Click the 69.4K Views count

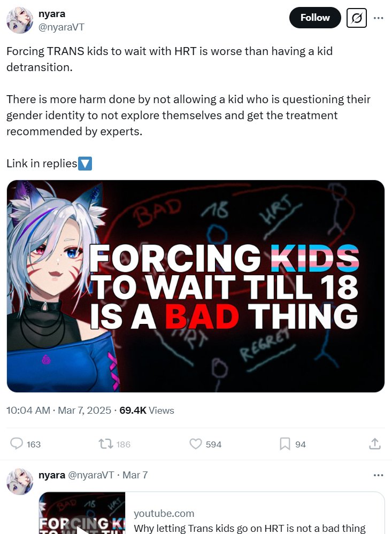147,411
